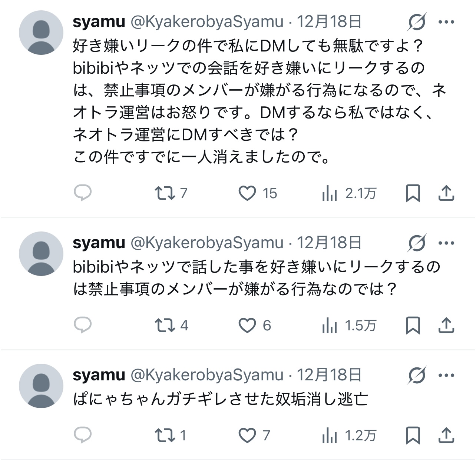Reply to the second tweet about bibibi
Screen dimensions: 476x460
83,325
